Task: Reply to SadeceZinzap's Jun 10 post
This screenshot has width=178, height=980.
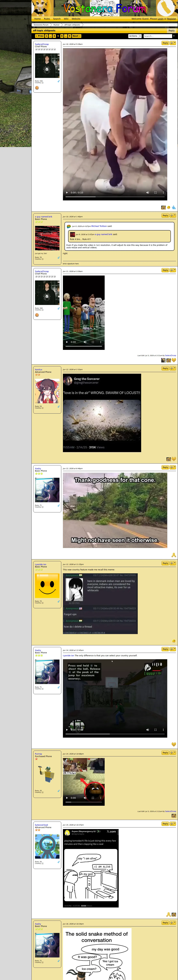Action: (165, 43)
